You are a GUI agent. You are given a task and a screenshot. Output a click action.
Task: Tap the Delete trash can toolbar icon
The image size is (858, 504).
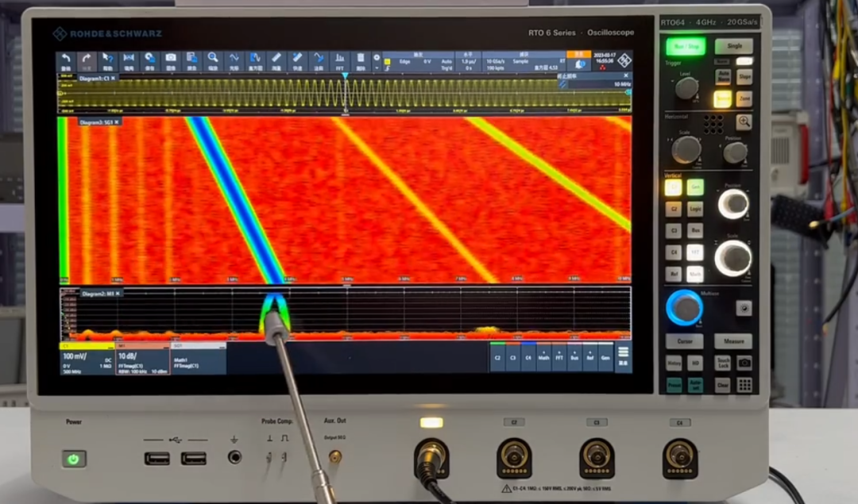pos(361,61)
